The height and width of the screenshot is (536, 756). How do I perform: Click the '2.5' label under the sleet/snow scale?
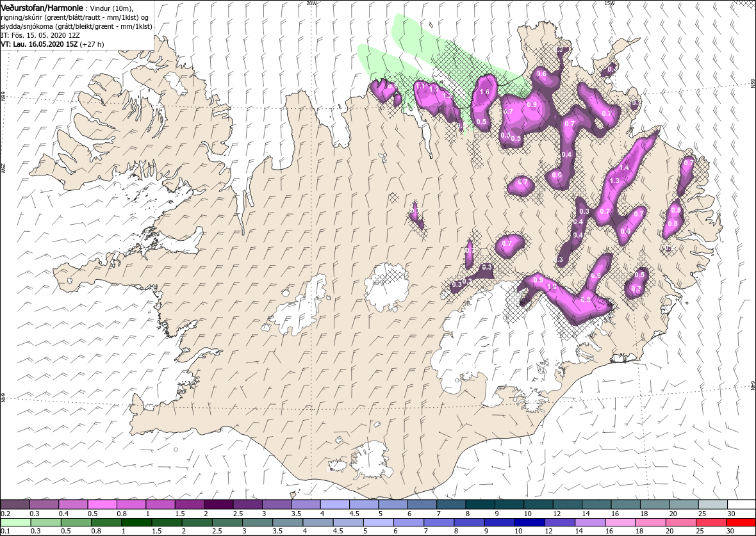[x=238, y=514]
